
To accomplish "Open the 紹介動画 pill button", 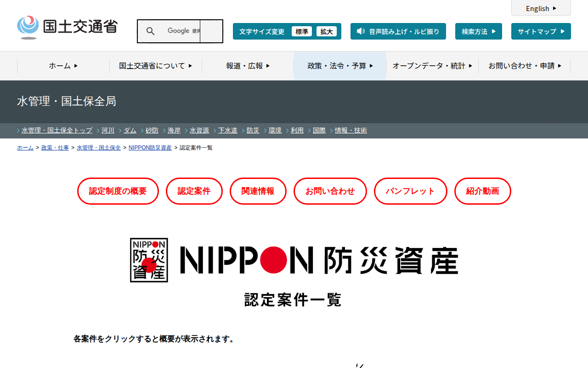I will point(483,191).
